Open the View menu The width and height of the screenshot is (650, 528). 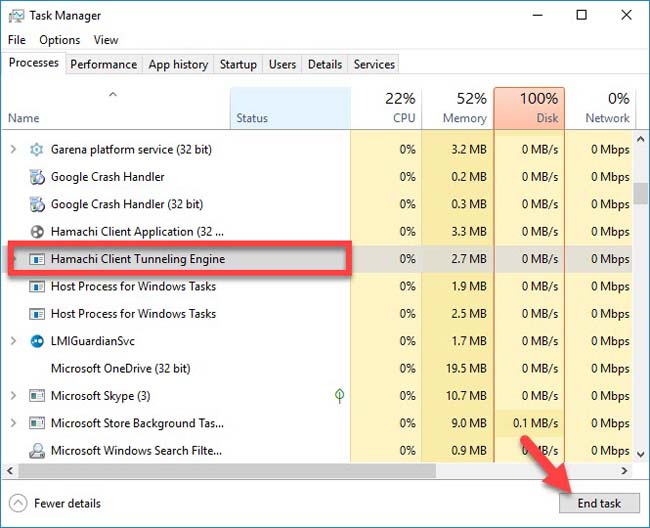106,40
